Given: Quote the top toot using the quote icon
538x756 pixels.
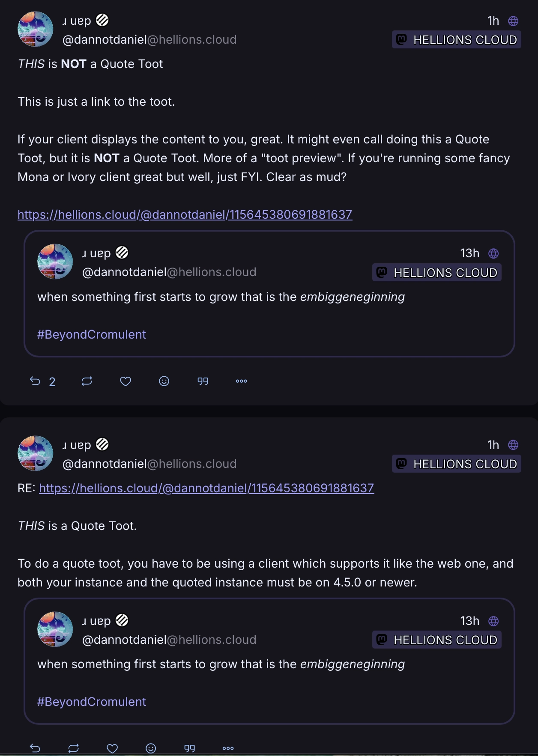Looking at the screenshot, I should 203,381.
